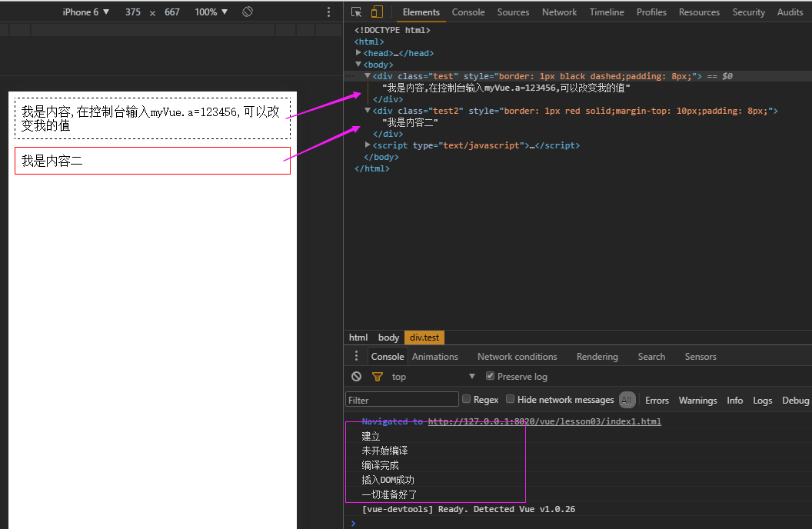812x529 pixels.
Task: Open the Rendering drawer tab
Action: (597, 356)
